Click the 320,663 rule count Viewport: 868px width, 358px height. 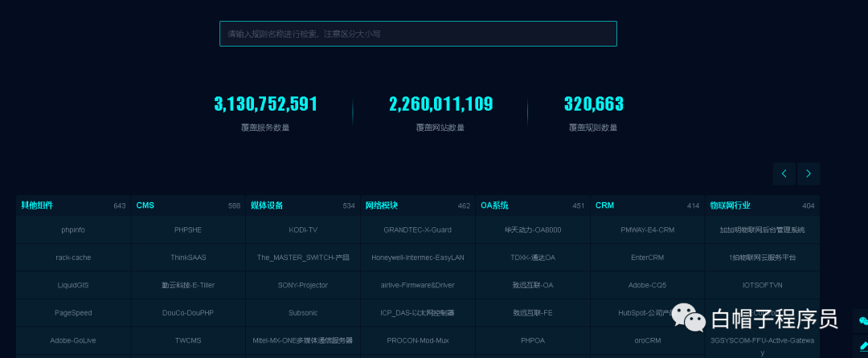click(593, 104)
